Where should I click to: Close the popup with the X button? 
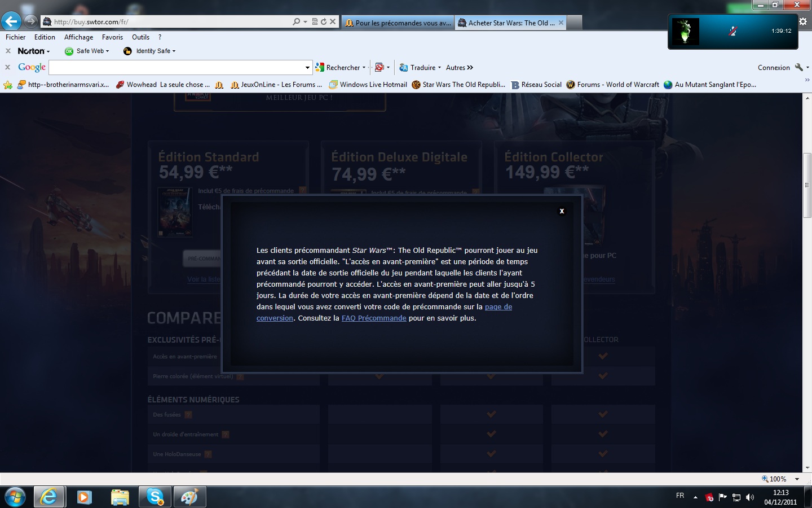pos(562,211)
